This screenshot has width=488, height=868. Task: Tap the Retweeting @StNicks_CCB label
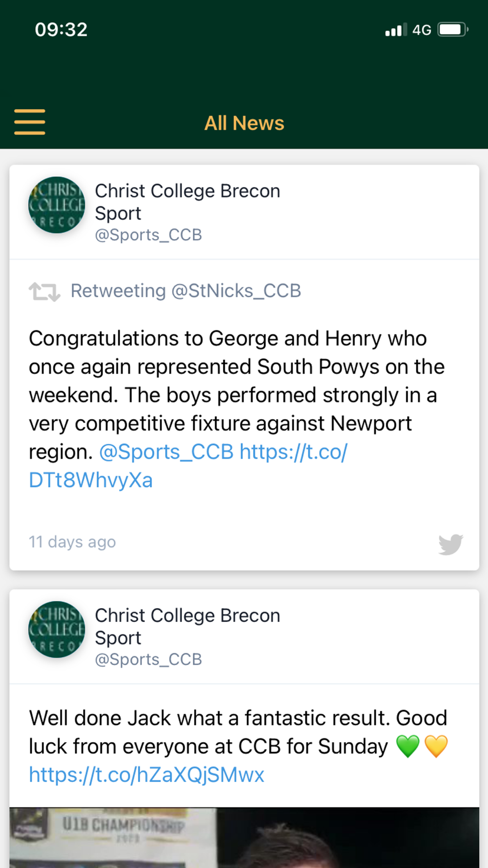(185, 291)
